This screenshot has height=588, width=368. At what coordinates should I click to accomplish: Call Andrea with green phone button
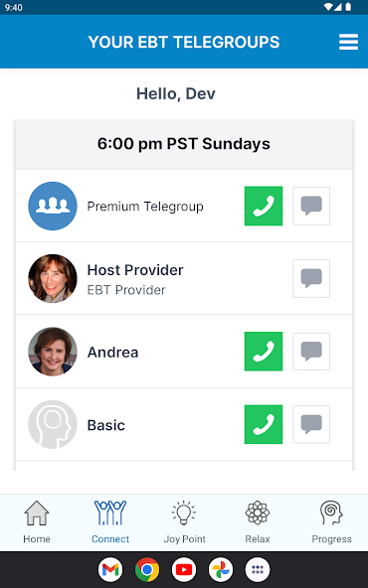point(264,352)
